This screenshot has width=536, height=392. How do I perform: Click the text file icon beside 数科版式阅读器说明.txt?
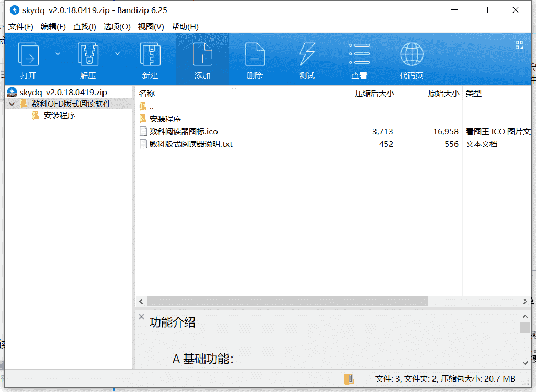pyautogui.click(x=143, y=144)
